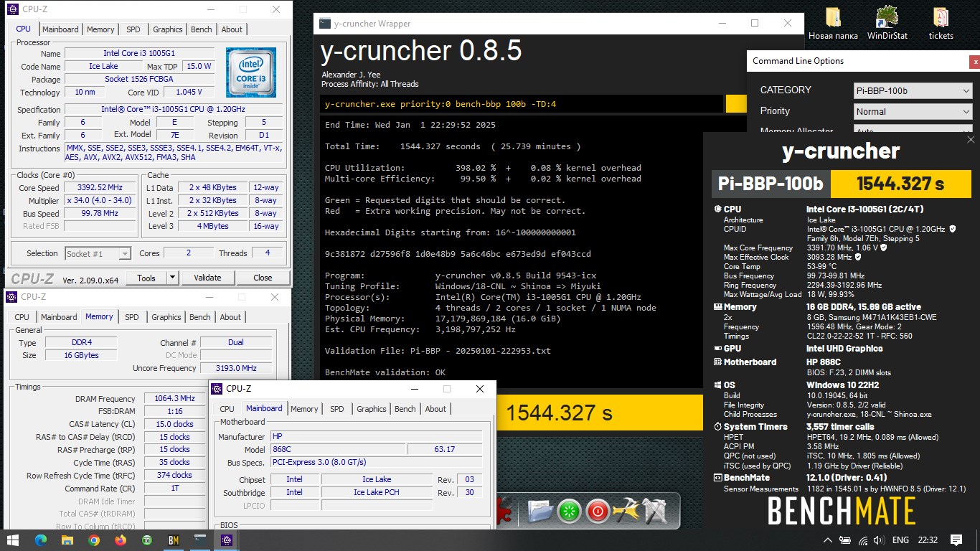Click the Bus Speed 99.78 MHz value
The image size is (980, 551).
100,214
